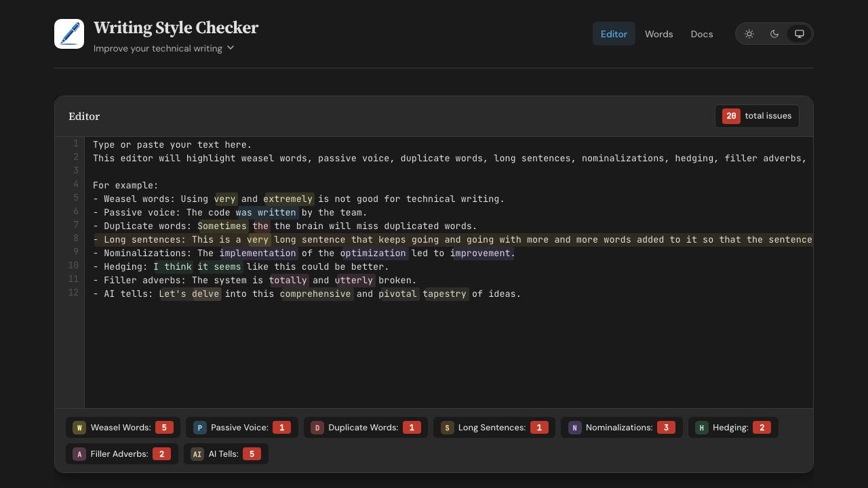Expand the subtitle chevron next to tagline
The height and width of the screenshot is (488, 868).
pos(231,48)
